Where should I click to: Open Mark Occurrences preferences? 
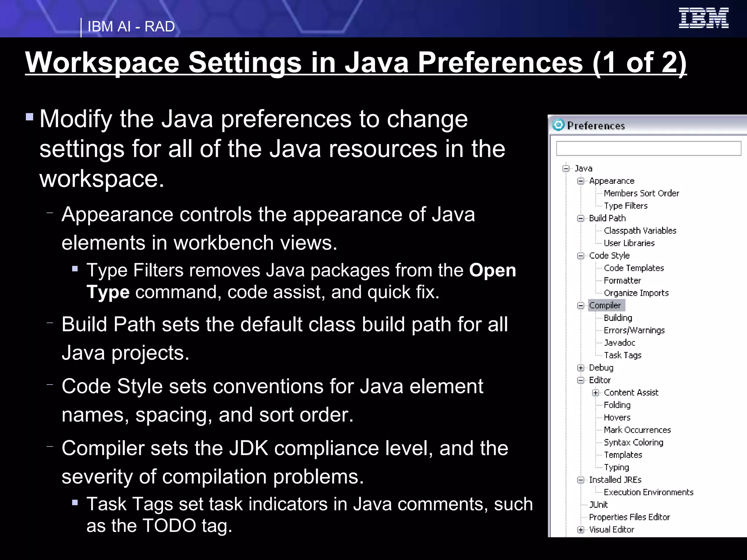click(637, 430)
